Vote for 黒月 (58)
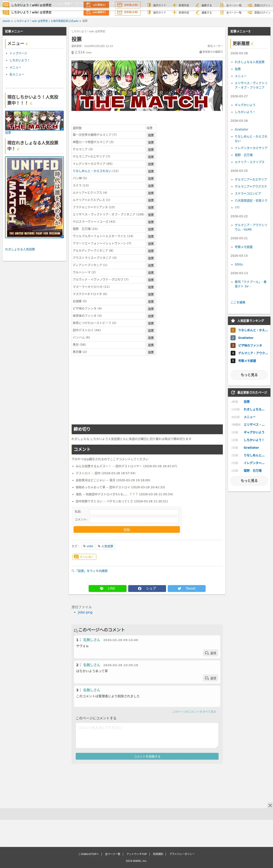 tap(151, 345)
